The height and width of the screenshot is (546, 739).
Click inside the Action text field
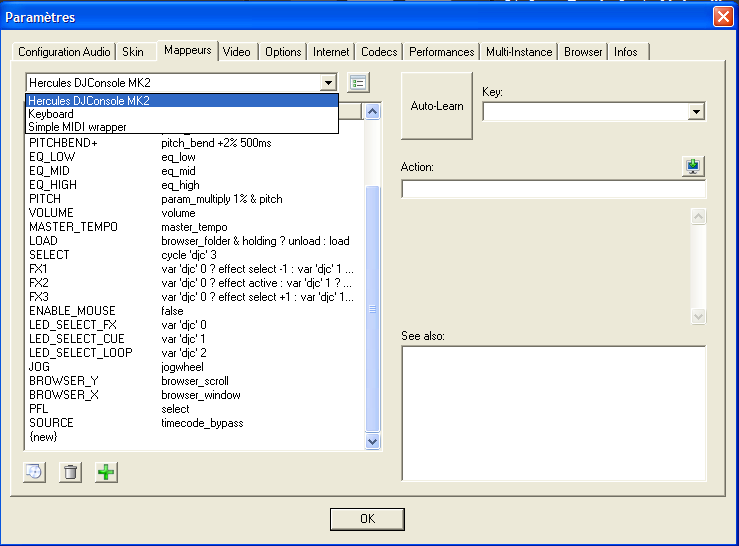click(x=553, y=190)
